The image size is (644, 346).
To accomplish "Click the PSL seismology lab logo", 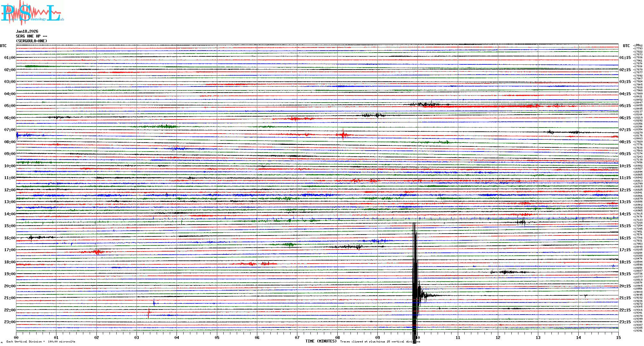I will tap(32, 13).
